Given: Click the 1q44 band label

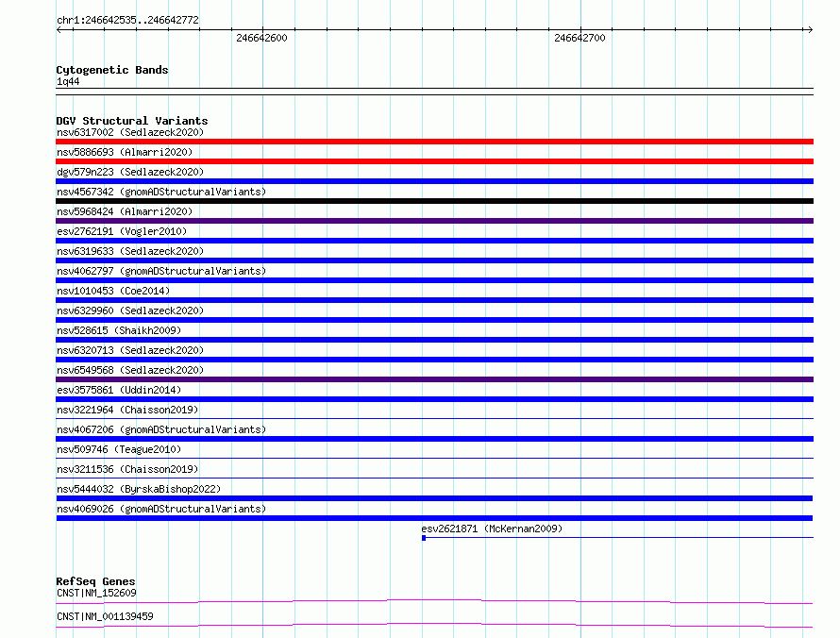Looking at the screenshot, I should click(x=68, y=82).
